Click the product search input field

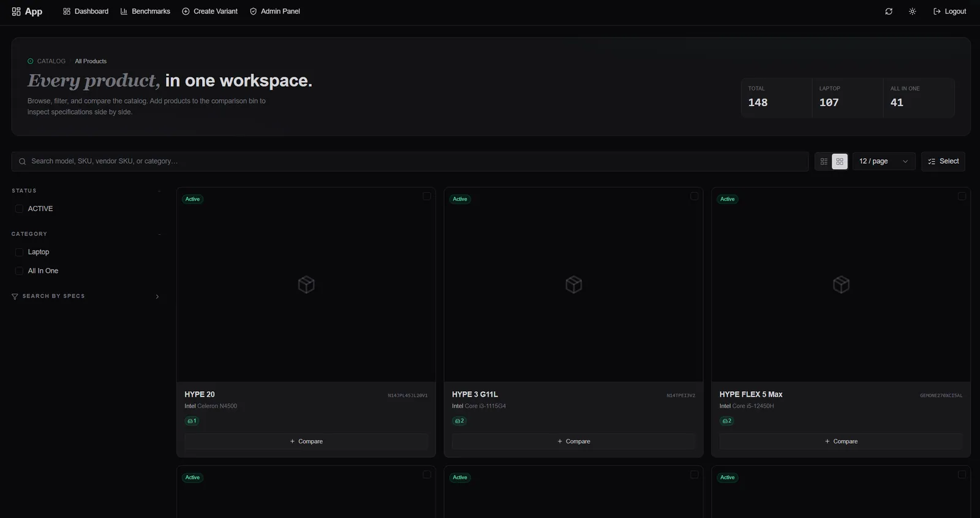click(410, 161)
